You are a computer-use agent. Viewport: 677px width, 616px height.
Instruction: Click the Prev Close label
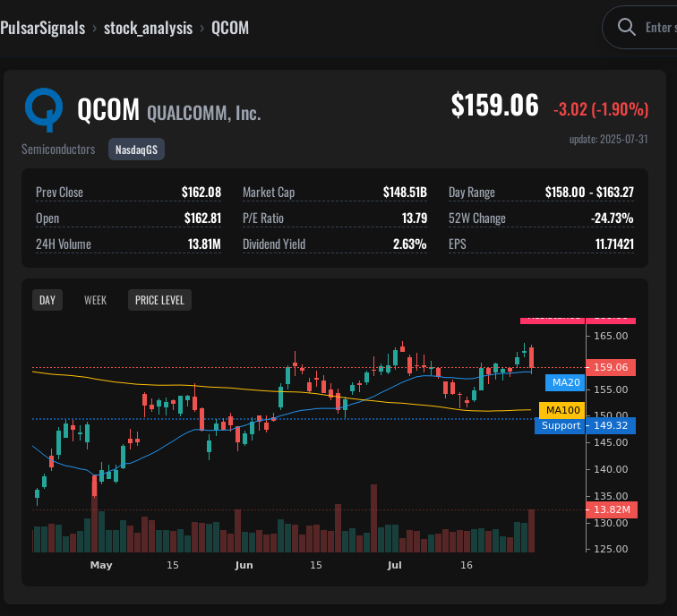60,192
